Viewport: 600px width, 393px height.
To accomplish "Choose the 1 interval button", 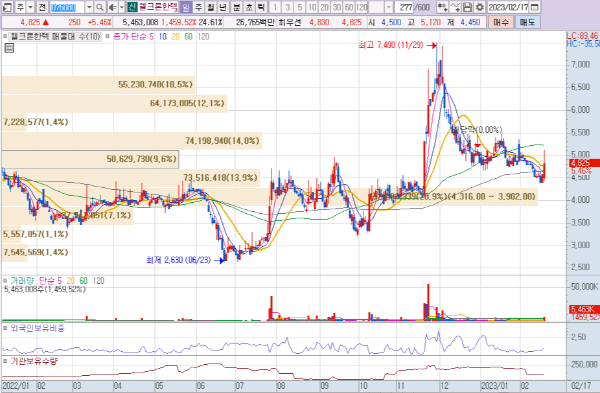I will tap(275, 7).
